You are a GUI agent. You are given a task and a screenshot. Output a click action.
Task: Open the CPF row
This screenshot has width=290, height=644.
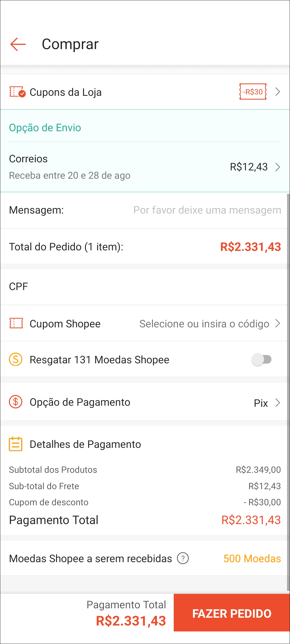coord(145,287)
